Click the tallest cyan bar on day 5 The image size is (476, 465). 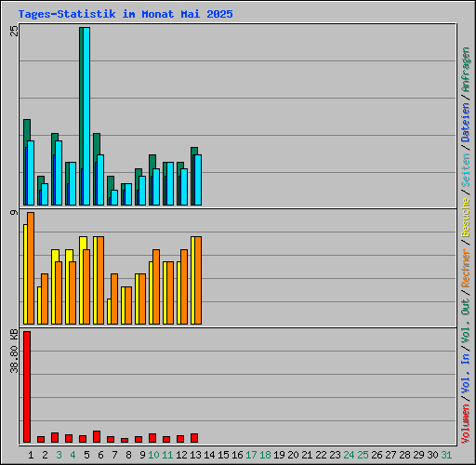click(86, 116)
